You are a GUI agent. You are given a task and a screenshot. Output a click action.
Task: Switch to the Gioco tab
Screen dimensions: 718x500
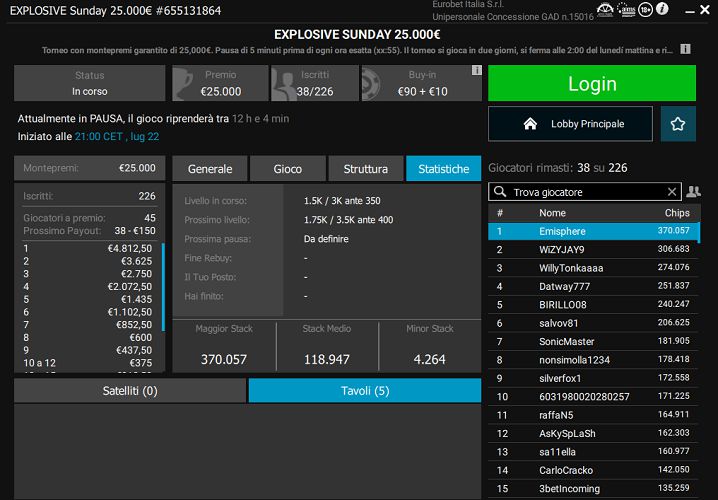(x=288, y=168)
